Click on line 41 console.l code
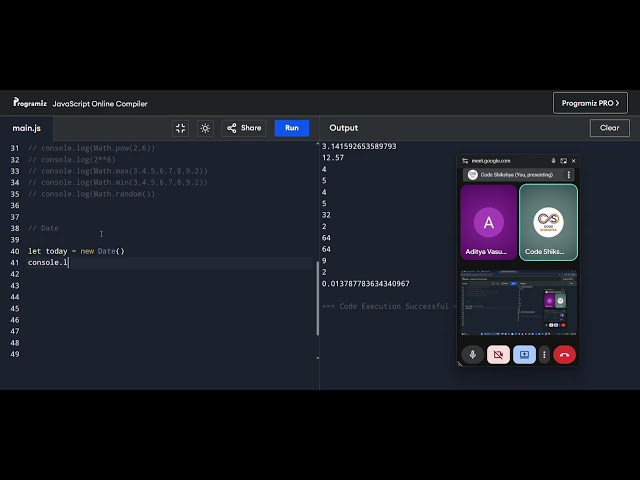This screenshot has width=640, height=480. coord(48,262)
